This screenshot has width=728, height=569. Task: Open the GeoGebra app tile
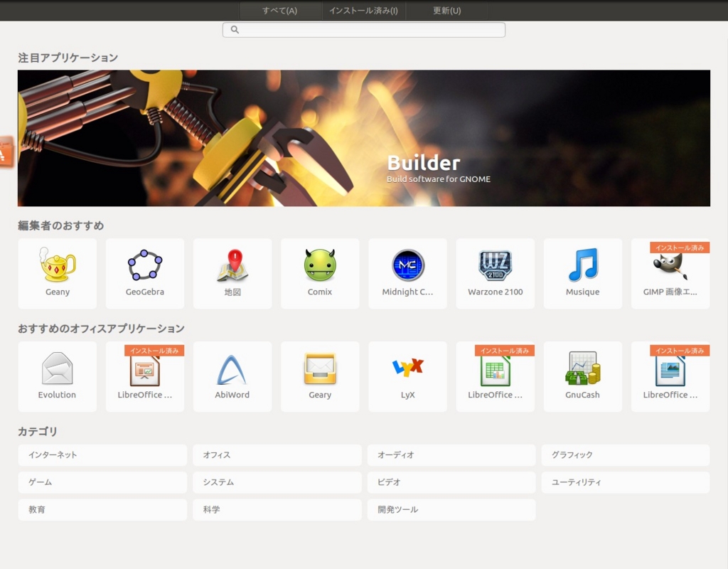point(145,274)
